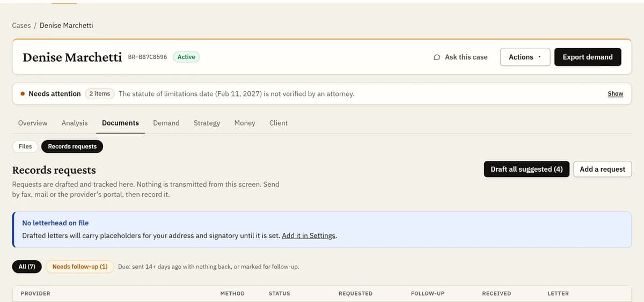Click the Add a request button
The image size is (644, 302).
click(603, 169)
